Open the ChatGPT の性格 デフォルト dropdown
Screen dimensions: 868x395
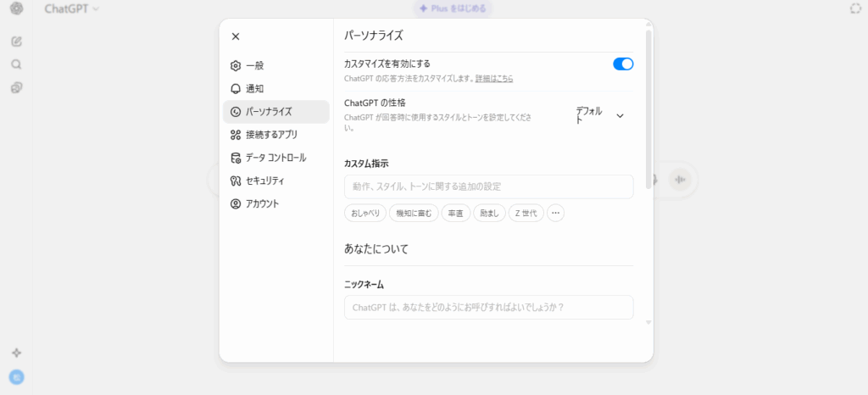pyautogui.click(x=600, y=115)
